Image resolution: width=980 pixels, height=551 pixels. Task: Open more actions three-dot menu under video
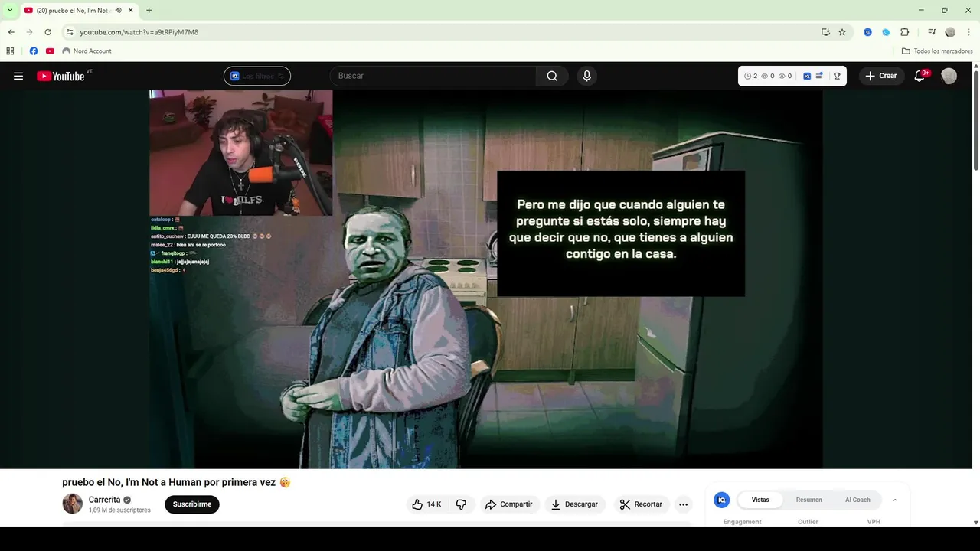click(684, 504)
